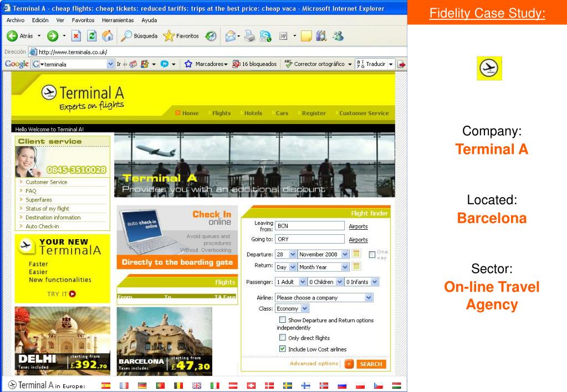The width and height of the screenshot is (567, 392).
Task: Click the 16 bloqueados popup blocker
Action: 254,64
